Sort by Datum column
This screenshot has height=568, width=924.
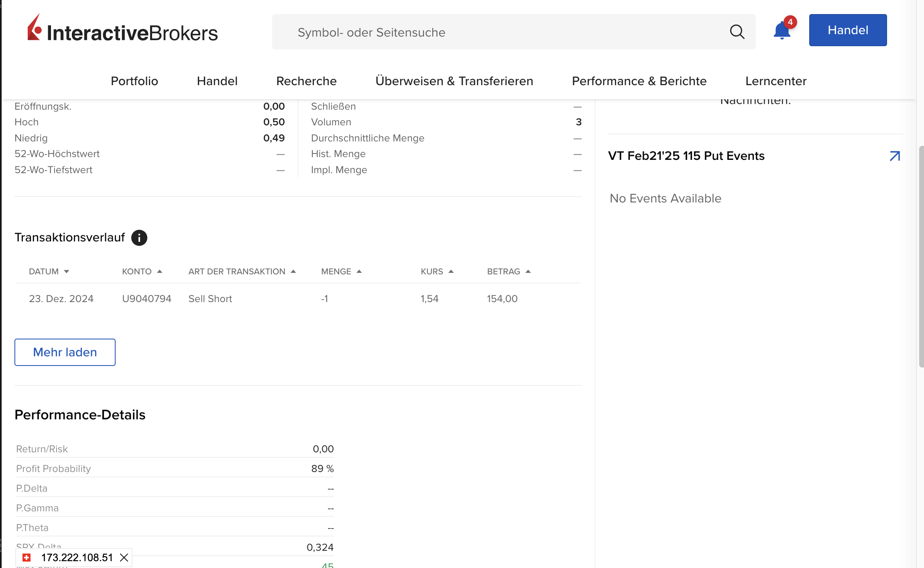49,272
